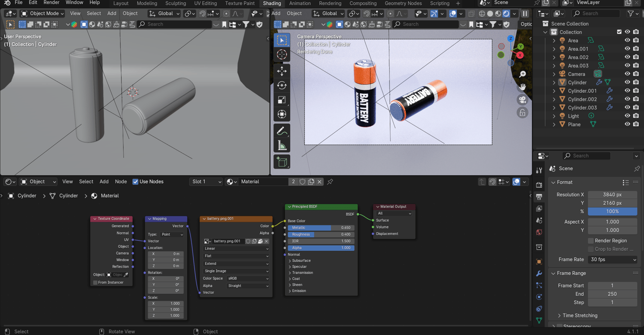Select the Rotate tool icon
The height and width of the screenshot is (335, 644).
pos(282,85)
